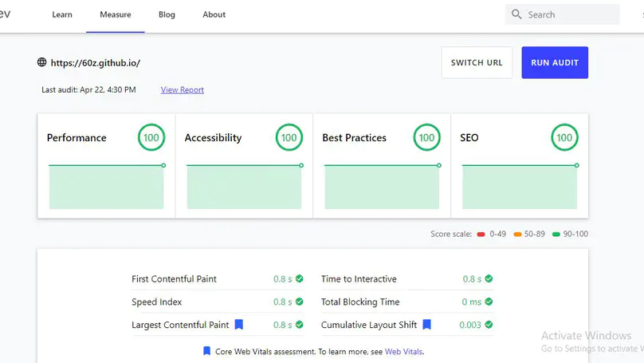Open the Blog page
Image resolution: width=644 pixels, height=363 pixels.
coord(167,15)
